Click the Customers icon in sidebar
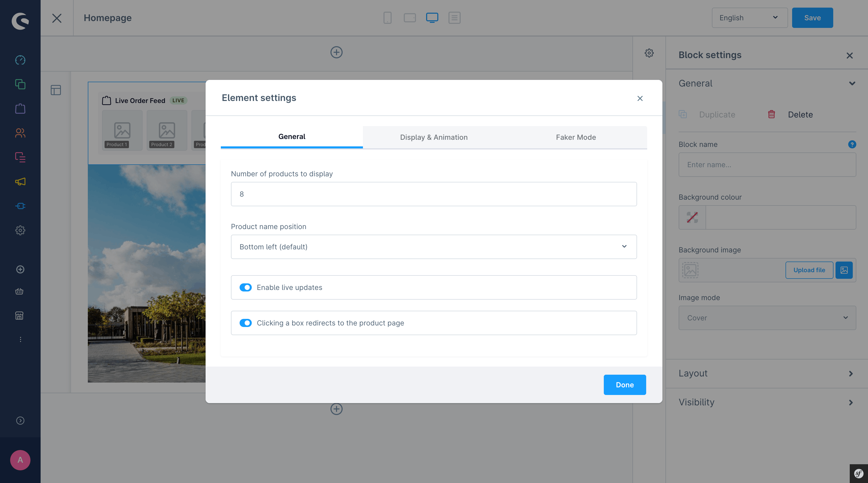Image resolution: width=868 pixels, height=483 pixels. [20, 133]
